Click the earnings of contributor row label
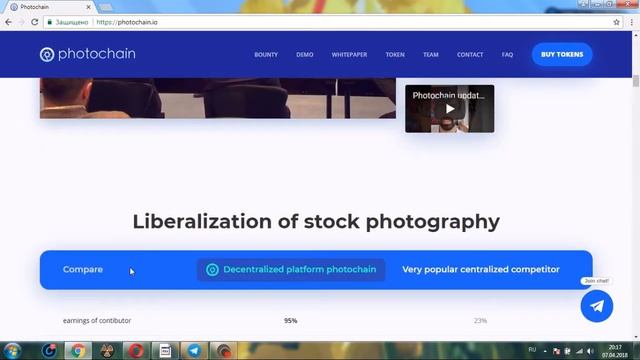The width and height of the screenshot is (640, 360). point(97,321)
